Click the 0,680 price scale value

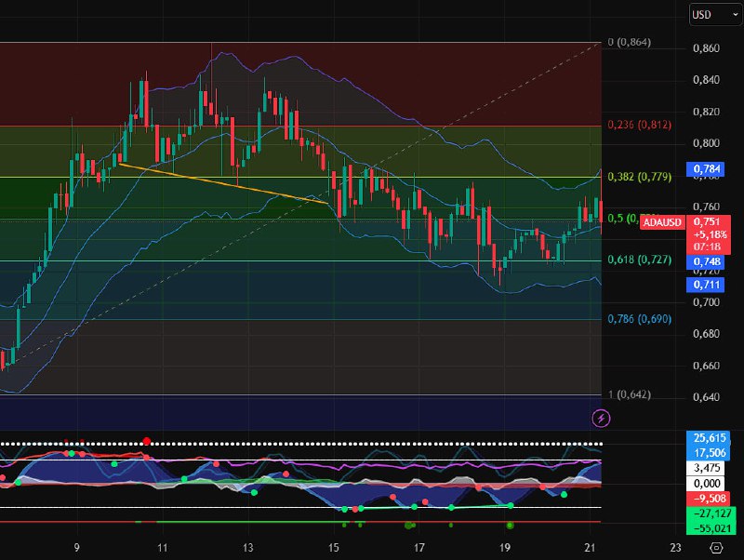click(x=706, y=334)
